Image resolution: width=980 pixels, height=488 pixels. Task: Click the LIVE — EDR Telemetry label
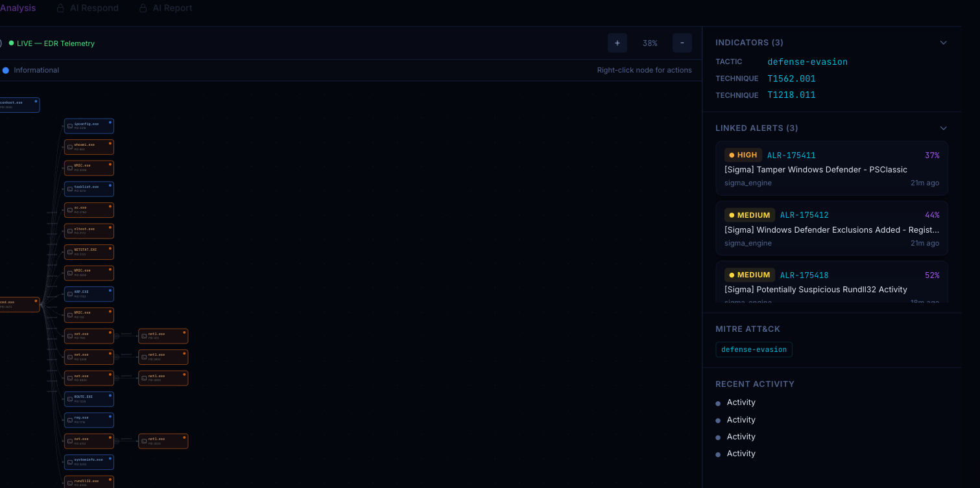[x=56, y=43]
